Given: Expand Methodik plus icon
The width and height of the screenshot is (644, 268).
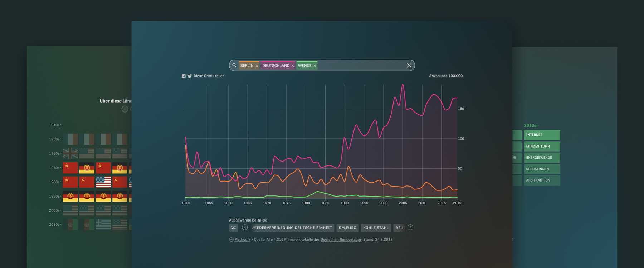Looking at the screenshot, I should [231, 239].
